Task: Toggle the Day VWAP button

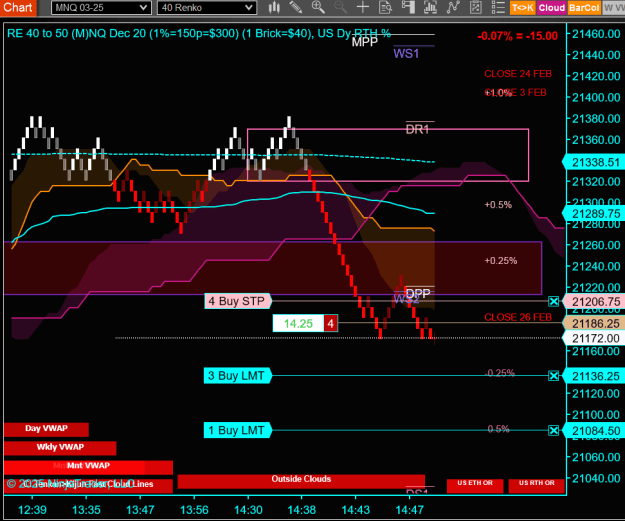Action: coord(46,429)
